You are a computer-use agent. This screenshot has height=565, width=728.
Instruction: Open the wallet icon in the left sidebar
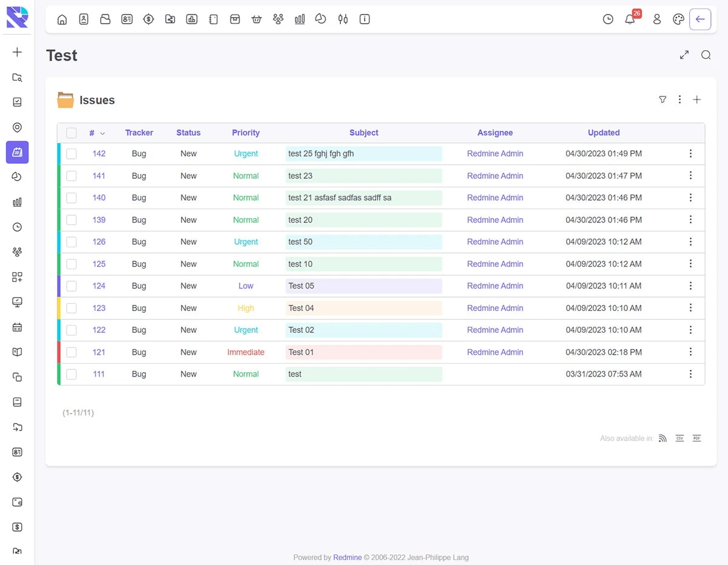[x=17, y=502]
